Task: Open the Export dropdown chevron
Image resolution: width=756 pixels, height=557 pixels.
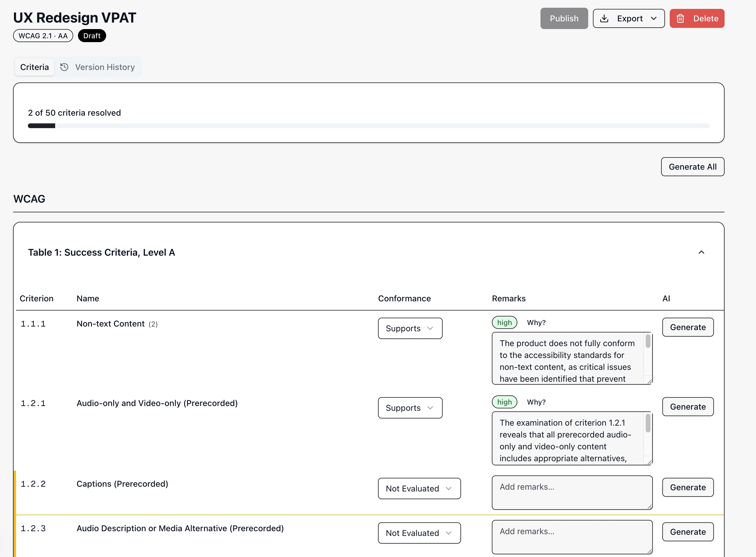Action: tap(653, 19)
